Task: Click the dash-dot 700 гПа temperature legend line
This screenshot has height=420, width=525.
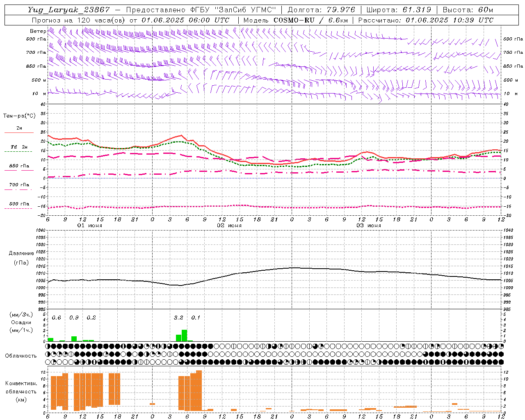Action: point(18,189)
